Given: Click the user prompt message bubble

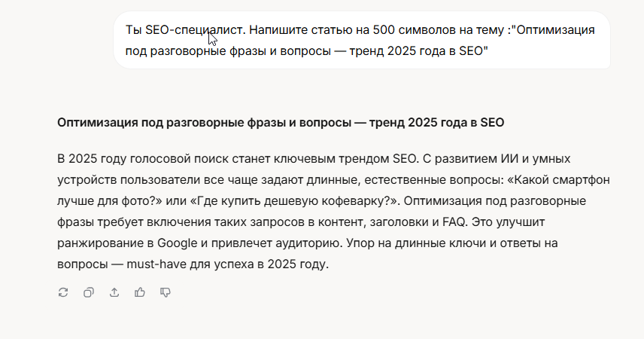Looking at the screenshot, I should pos(362,40).
